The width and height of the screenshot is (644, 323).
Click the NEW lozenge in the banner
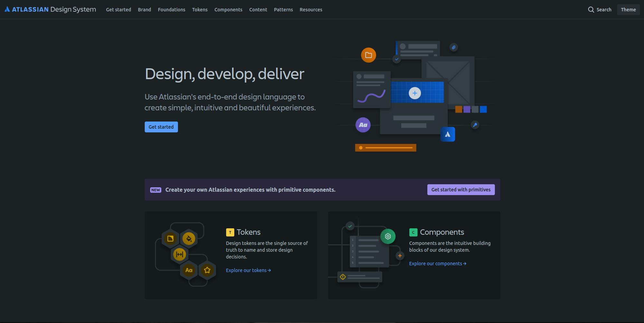(x=156, y=190)
